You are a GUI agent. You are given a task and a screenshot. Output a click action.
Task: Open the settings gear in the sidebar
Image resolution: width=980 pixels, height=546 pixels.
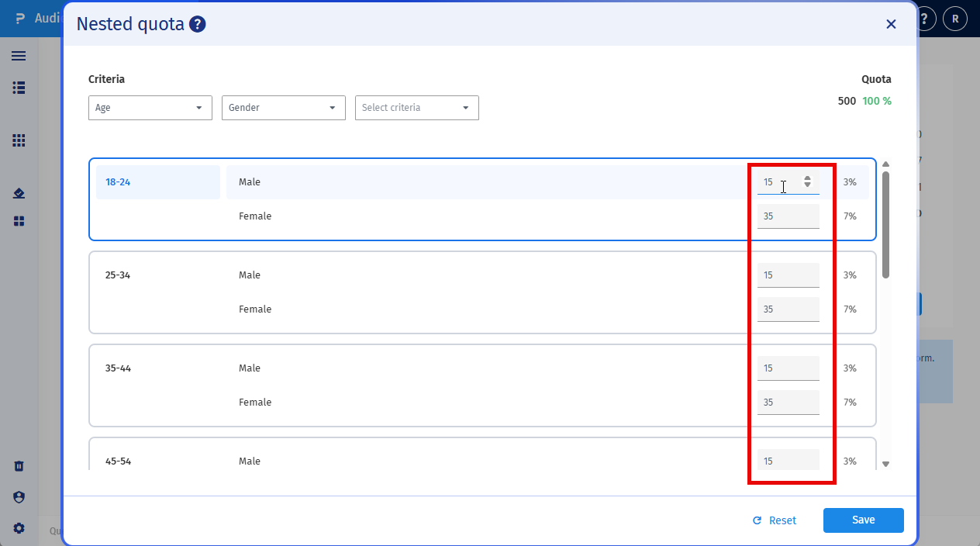tap(19, 528)
